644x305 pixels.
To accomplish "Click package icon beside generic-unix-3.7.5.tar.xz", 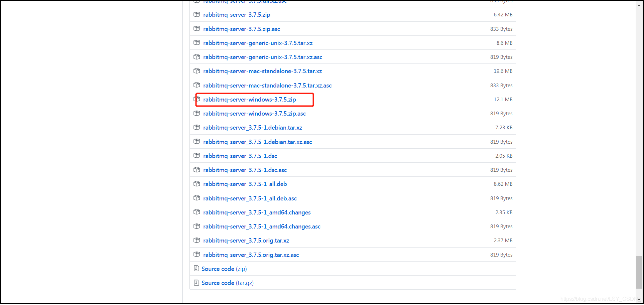I will click(197, 43).
